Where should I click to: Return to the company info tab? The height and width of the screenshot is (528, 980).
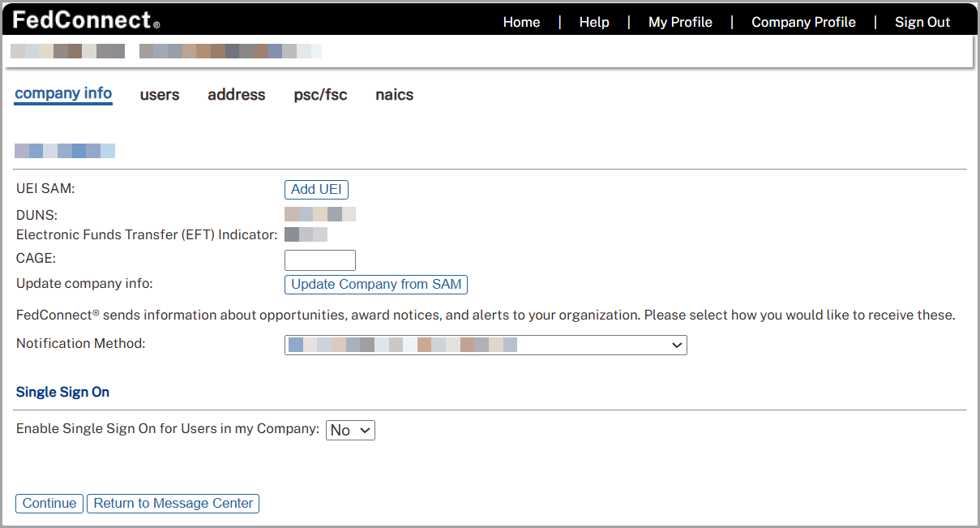pos(62,94)
